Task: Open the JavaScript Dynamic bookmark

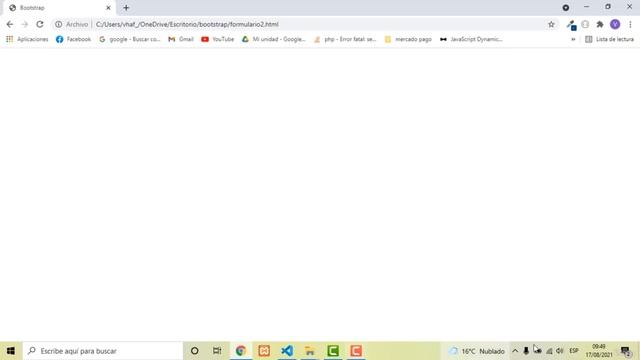Action: [x=471, y=39]
